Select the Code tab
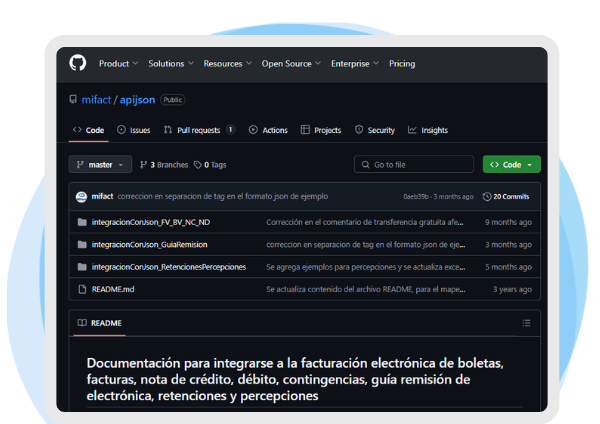Viewport: 600px width, 424px height. coord(88,130)
